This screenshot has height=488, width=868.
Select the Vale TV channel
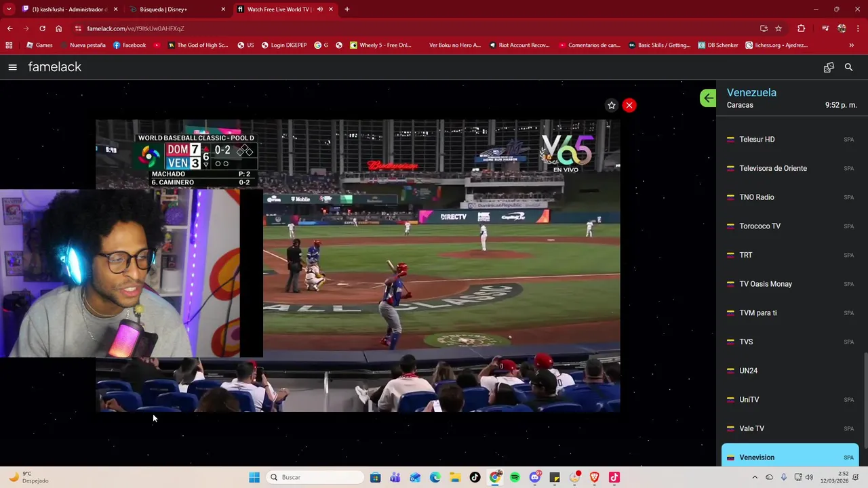[x=790, y=428]
